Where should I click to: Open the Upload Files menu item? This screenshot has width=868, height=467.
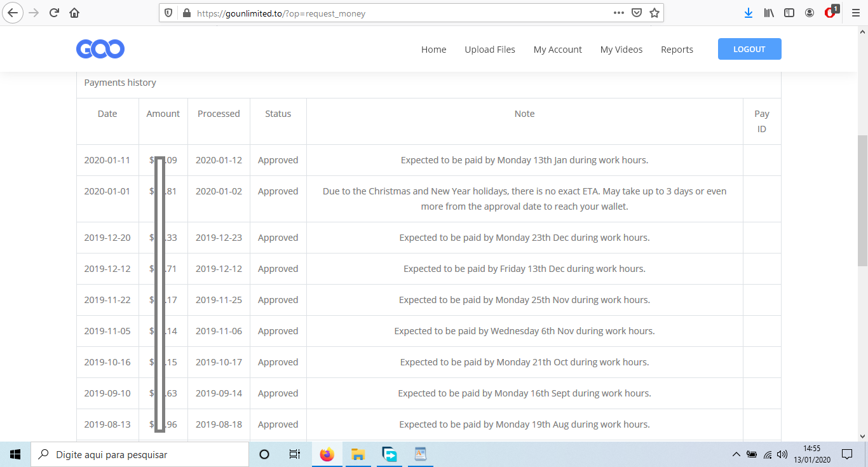tap(490, 50)
